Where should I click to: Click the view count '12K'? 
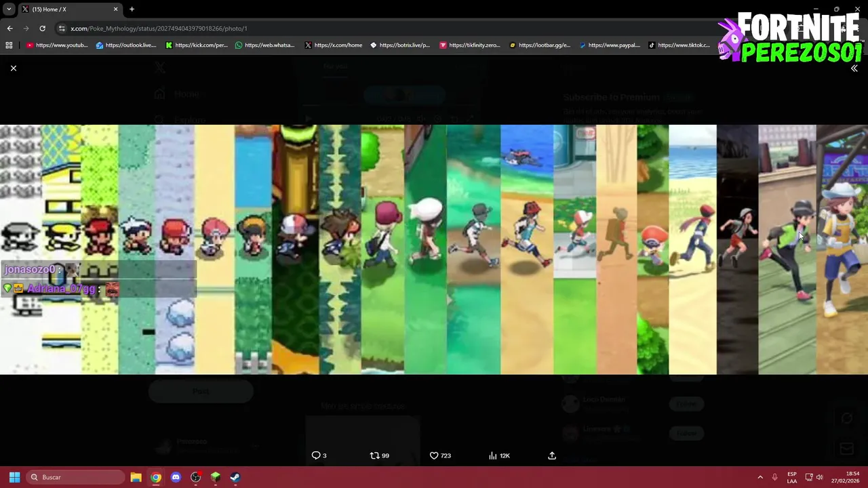pos(505,456)
